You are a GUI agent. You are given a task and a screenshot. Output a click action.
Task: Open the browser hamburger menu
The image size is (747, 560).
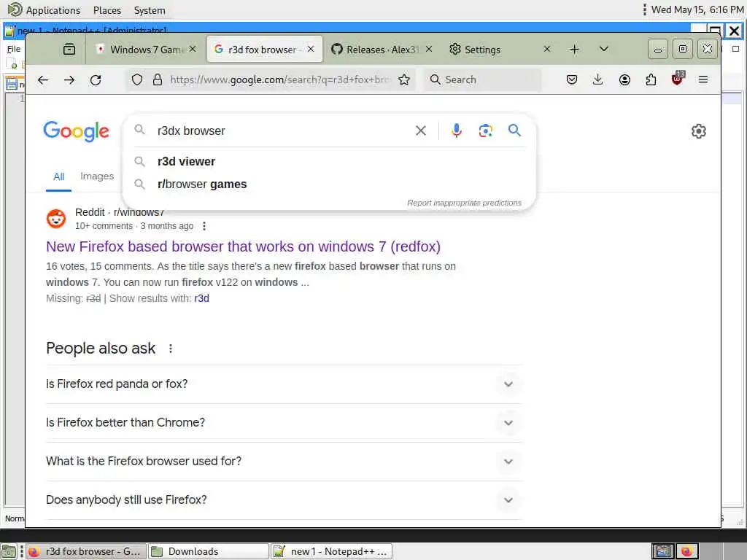click(703, 79)
